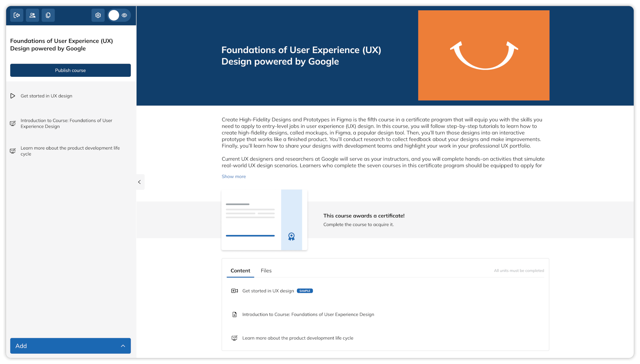
Task: Click the exit course editor icon
Action: 17,15
